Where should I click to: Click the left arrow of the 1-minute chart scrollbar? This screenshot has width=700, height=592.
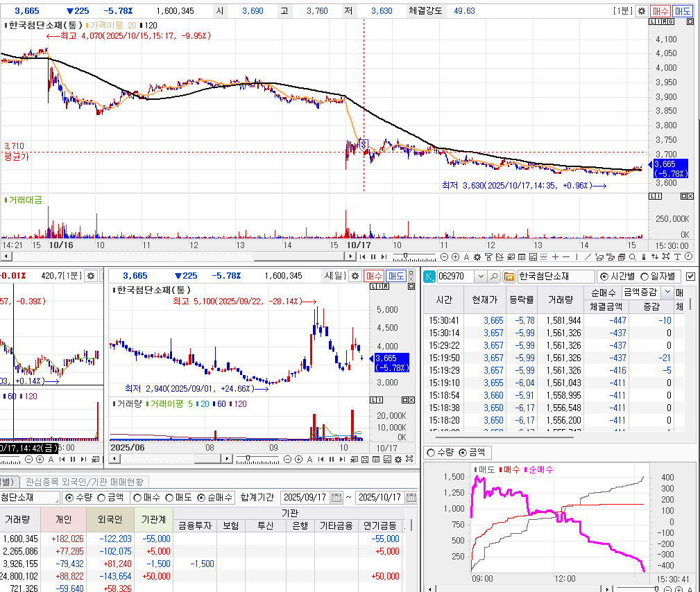[6, 256]
